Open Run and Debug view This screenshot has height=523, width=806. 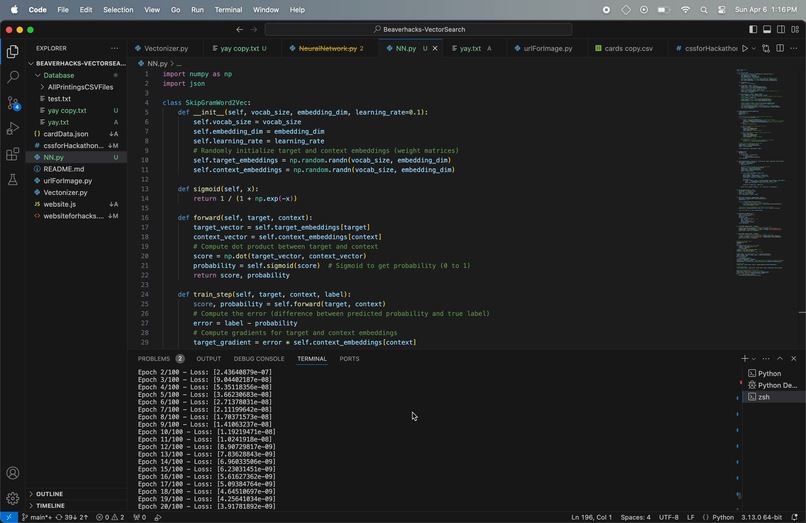click(x=12, y=128)
